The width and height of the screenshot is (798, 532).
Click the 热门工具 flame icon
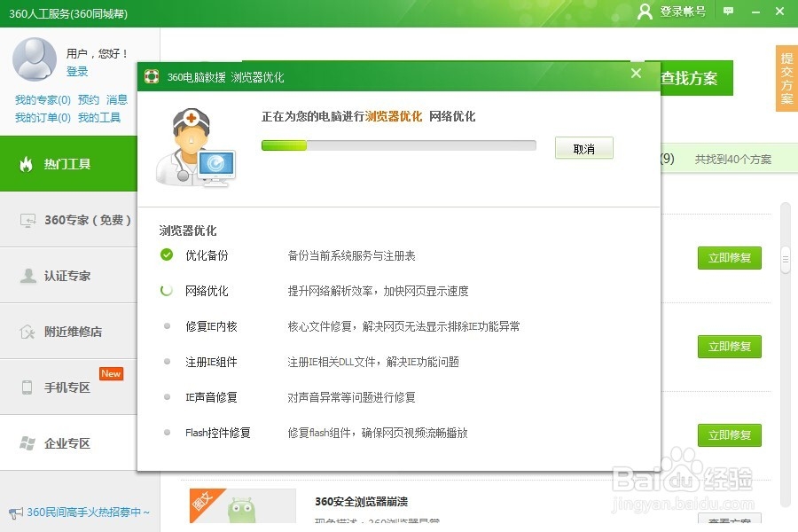[x=26, y=164]
